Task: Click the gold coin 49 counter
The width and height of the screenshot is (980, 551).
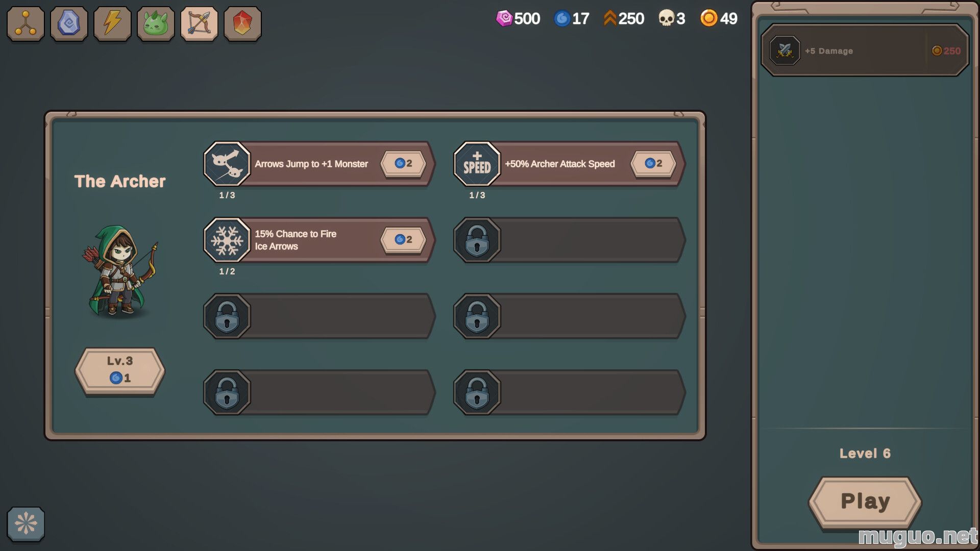Action: click(x=719, y=18)
